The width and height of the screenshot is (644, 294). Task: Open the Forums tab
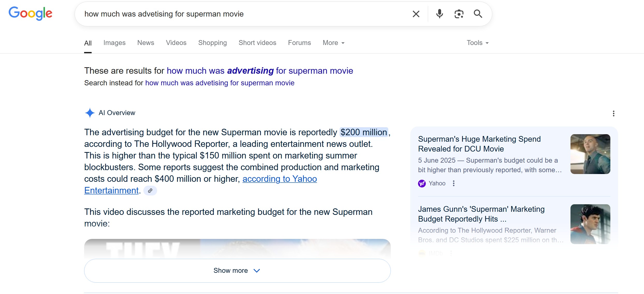(299, 43)
